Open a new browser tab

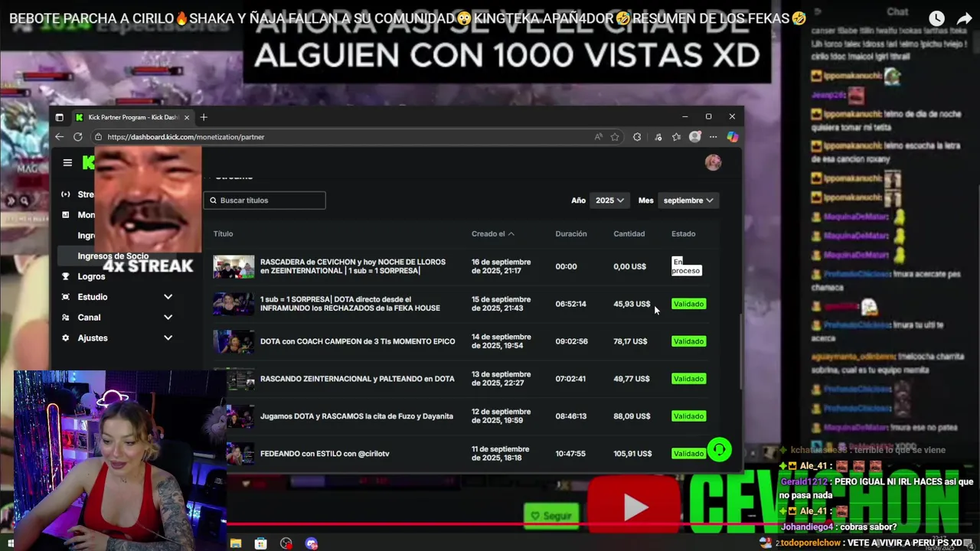click(204, 117)
